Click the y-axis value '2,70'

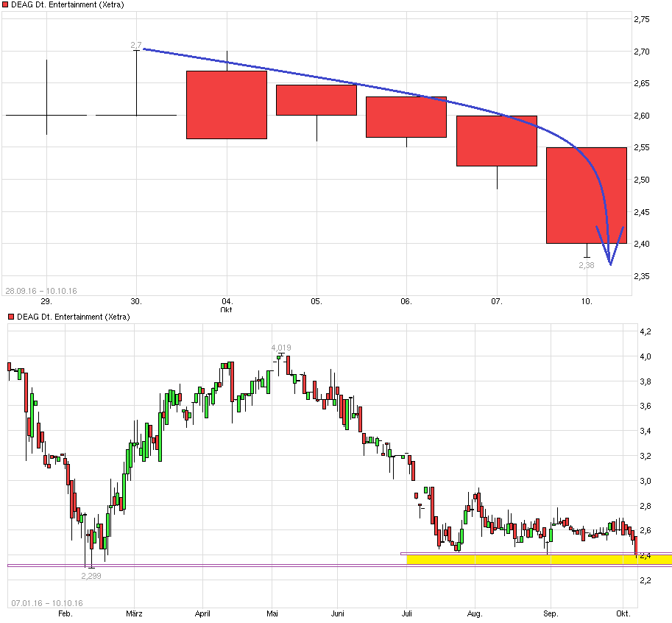[x=642, y=52]
